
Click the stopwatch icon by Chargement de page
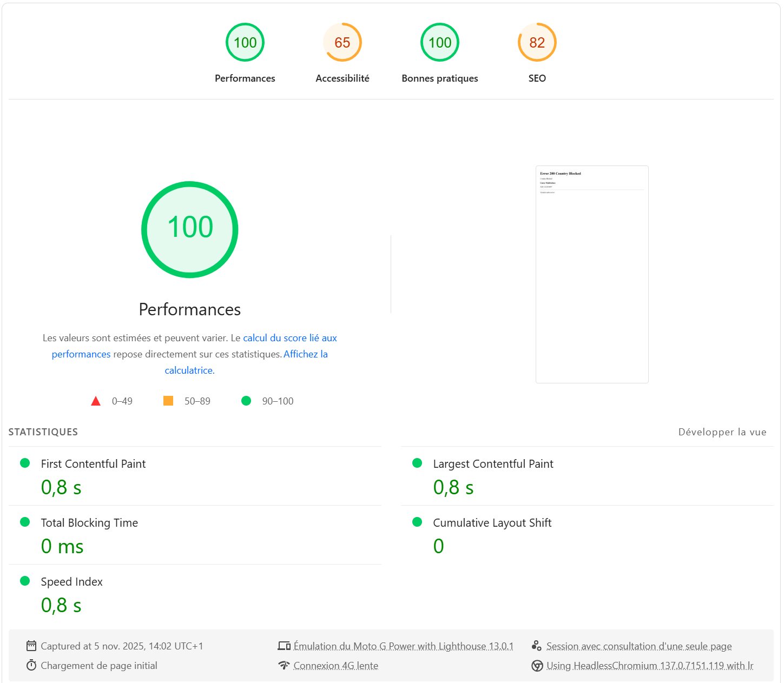click(x=31, y=665)
